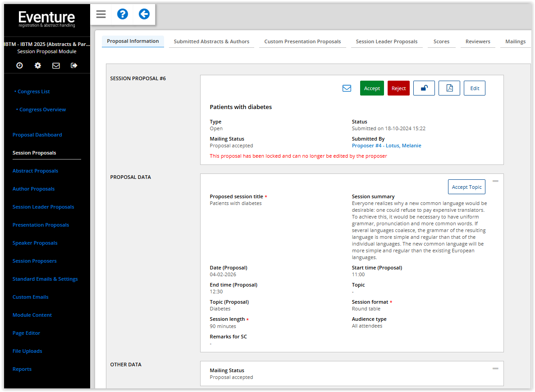Open Abstract Proposals in the sidebar
535x392 pixels.
(35, 171)
